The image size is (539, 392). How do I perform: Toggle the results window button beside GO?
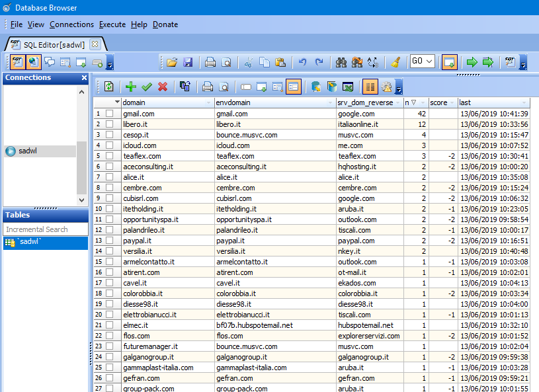pyautogui.click(x=449, y=62)
